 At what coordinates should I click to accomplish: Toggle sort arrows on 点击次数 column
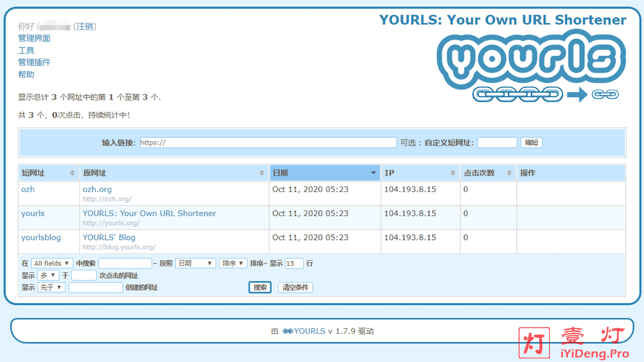click(509, 173)
